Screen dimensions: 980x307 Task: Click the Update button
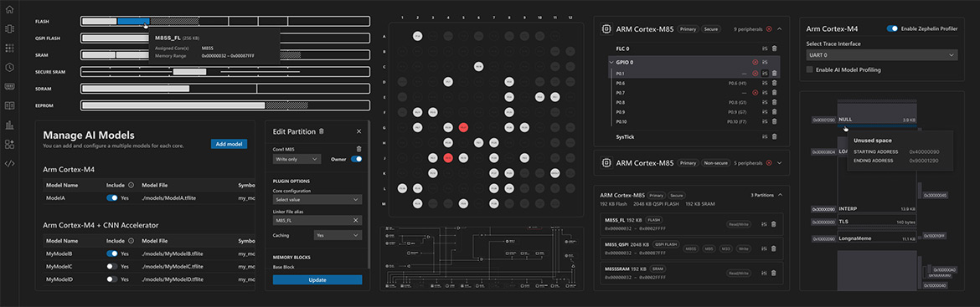click(x=317, y=279)
